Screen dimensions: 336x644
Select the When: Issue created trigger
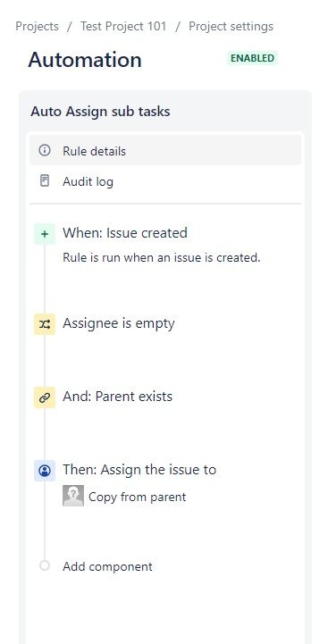click(125, 233)
